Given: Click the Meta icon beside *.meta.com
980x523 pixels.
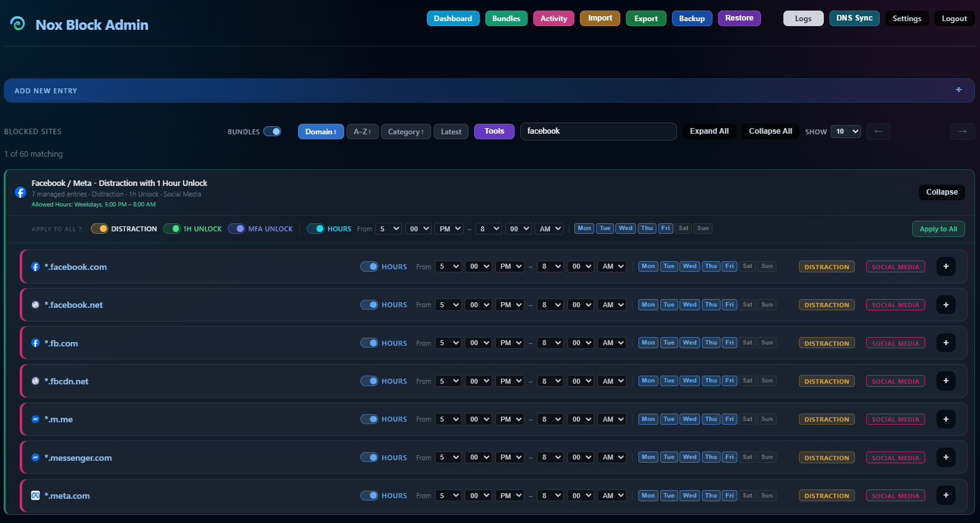Looking at the screenshot, I should [35, 496].
